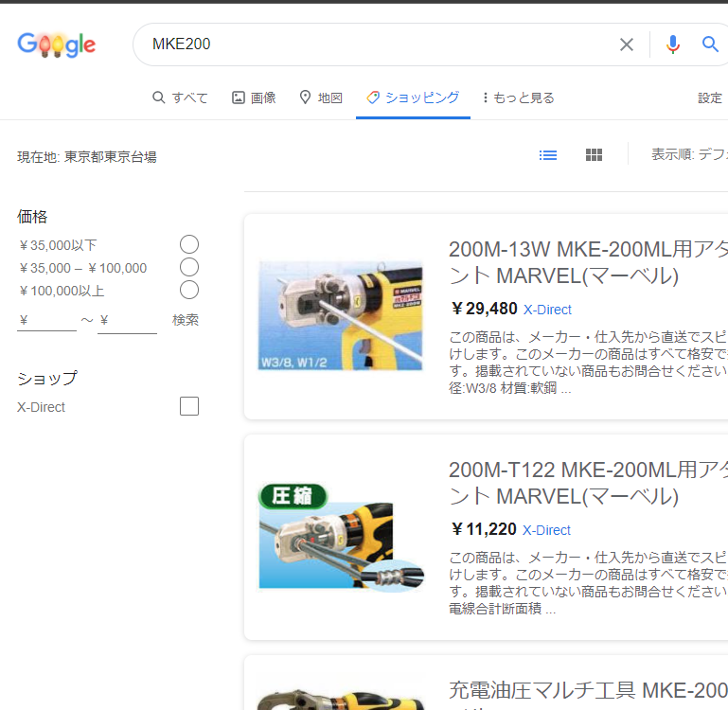Select the ショッピング tab
The width and height of the screenshot is (728, 710).
pos(413,98)
